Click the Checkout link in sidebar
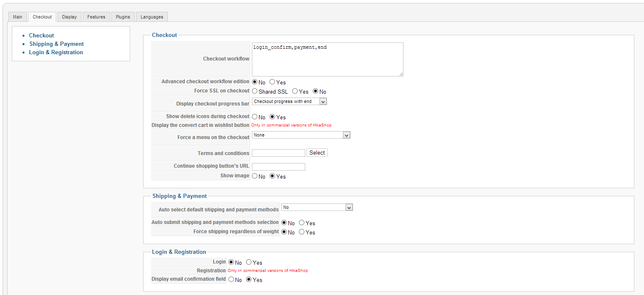Viewport: 644px width, 295px height. click(x=41, y=35)
